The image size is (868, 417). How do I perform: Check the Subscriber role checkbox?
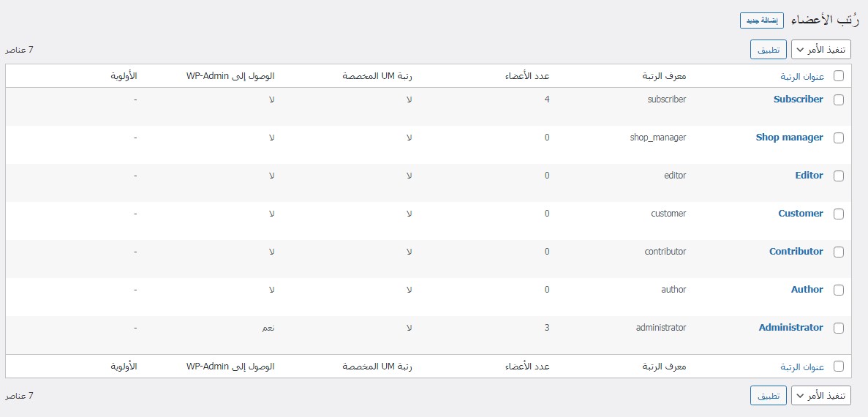pyautogui.click(x=838, y=100)
